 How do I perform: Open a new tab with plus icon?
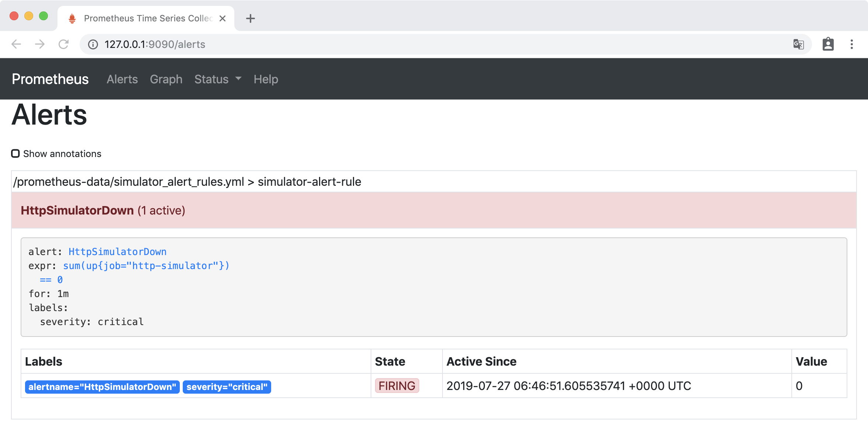pos(251,18)
